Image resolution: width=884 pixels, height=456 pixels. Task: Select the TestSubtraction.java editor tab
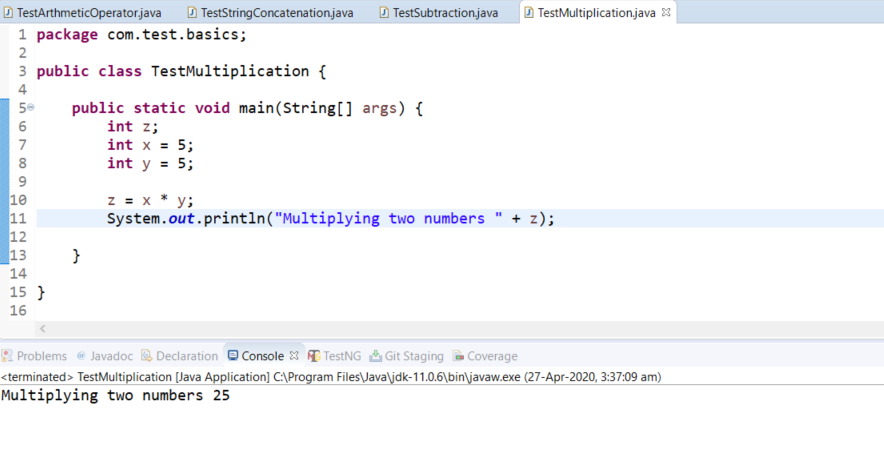(x=445, y=13)
